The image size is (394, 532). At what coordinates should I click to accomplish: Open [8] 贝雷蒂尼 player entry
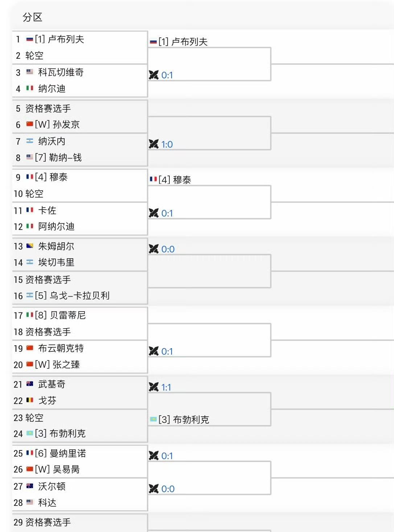click(67, 315)
